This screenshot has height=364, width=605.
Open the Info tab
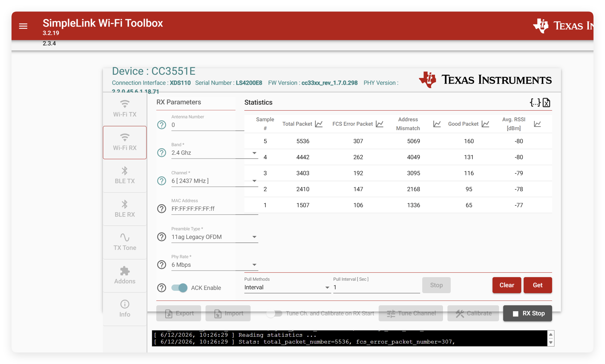[125, 309]
